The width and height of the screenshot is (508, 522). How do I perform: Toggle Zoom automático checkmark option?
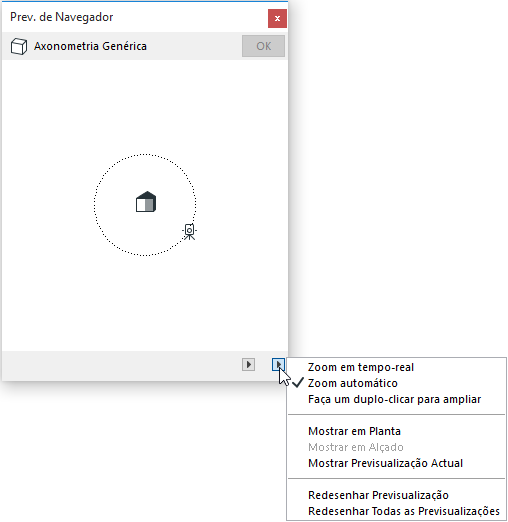coord(396,383)
